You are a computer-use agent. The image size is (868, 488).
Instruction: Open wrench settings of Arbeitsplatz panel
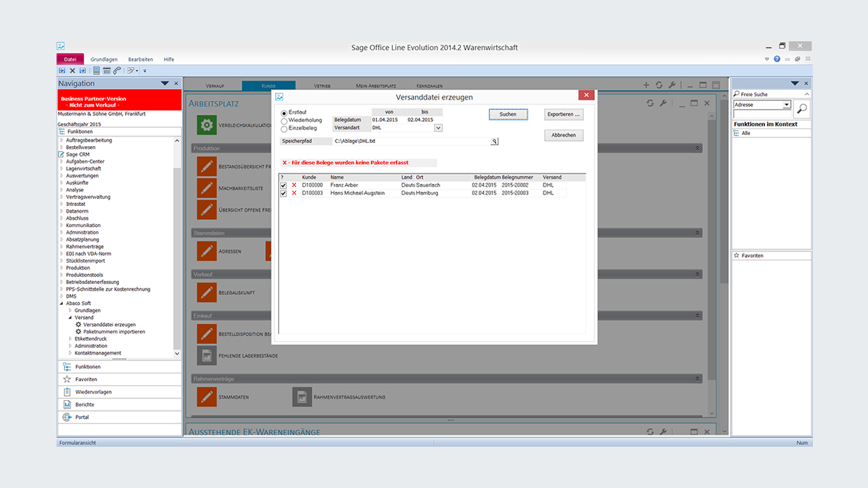point(663,103)
